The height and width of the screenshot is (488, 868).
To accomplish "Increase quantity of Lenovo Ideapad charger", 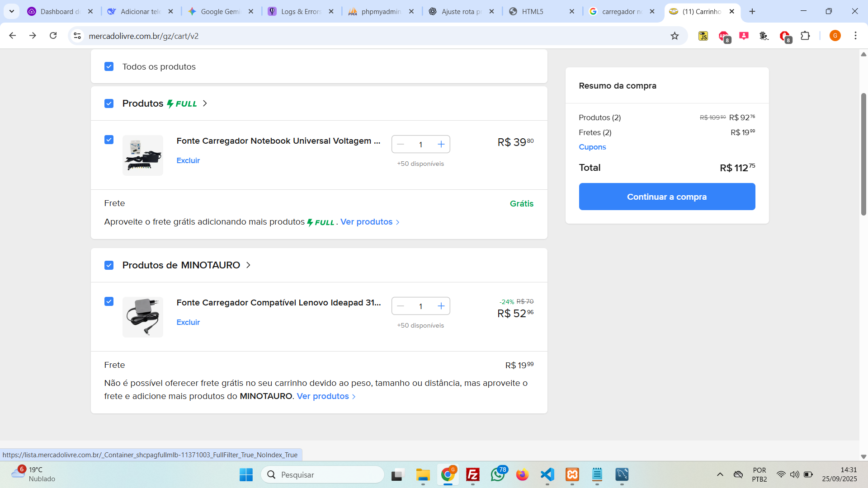I will [441, 306].
